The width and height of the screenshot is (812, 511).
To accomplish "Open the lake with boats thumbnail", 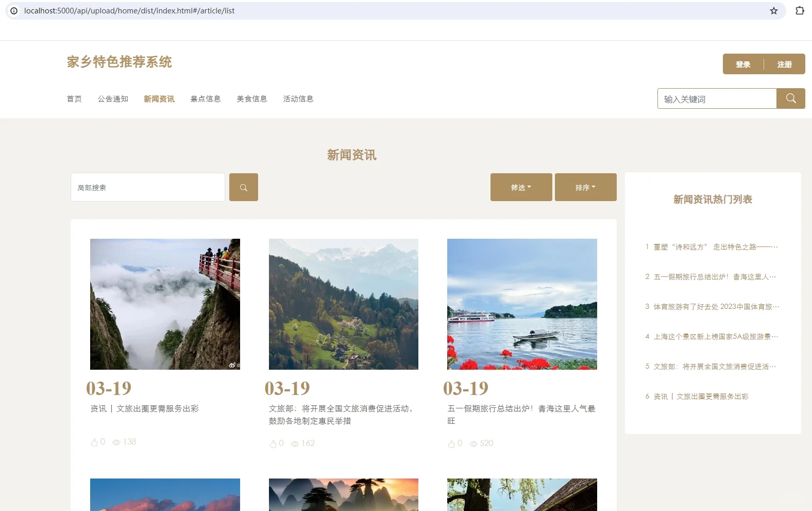I will pyautogui.click(x=522, y=304).
